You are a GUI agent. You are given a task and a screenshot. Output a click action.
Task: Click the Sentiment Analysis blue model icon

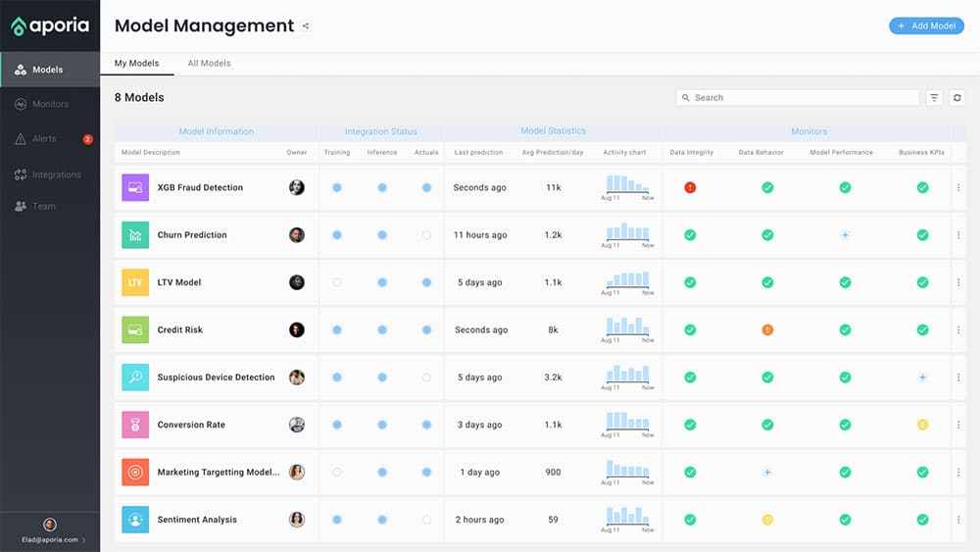pos(135,520)
